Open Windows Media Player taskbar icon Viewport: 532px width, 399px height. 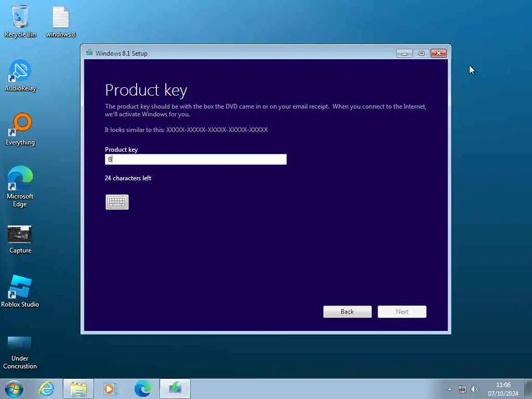point(110,389)
